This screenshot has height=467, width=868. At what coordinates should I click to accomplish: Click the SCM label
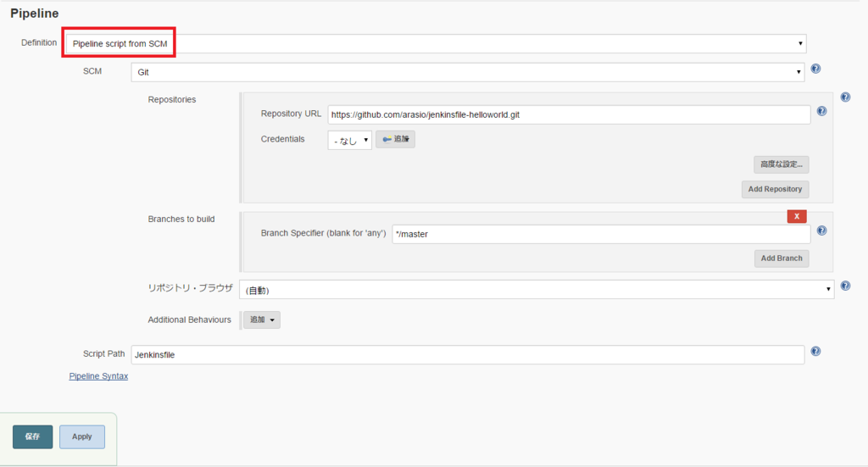92,71
